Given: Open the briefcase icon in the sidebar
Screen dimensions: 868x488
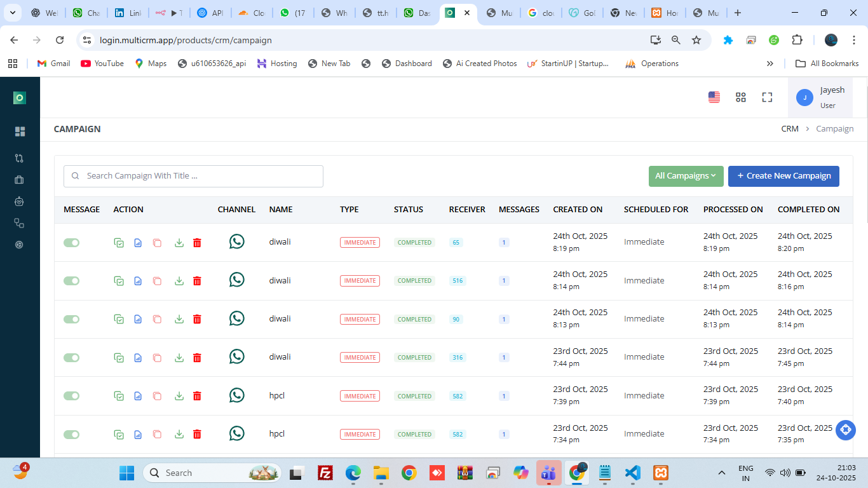Looking at the screenshot, I should click(20, 180).
